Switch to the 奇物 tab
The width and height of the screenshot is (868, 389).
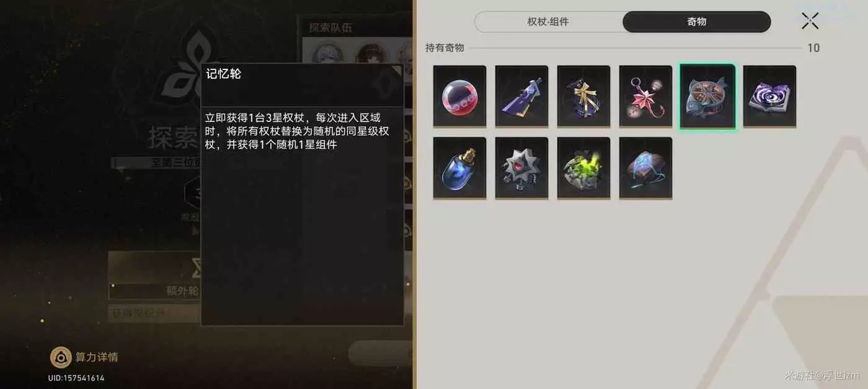coord(696,22)
